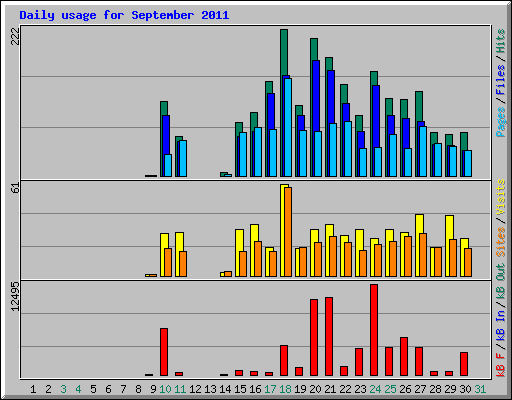
Task: Click the cyan Pages bar for day 30
Action: (x=468, y=163)
